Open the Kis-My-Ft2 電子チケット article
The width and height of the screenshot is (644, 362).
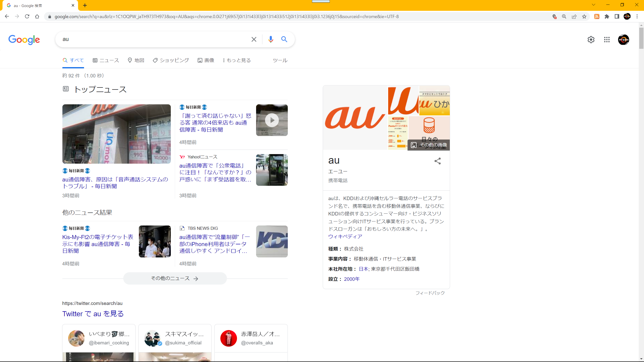pyautogui.click(x=98, y=244)
